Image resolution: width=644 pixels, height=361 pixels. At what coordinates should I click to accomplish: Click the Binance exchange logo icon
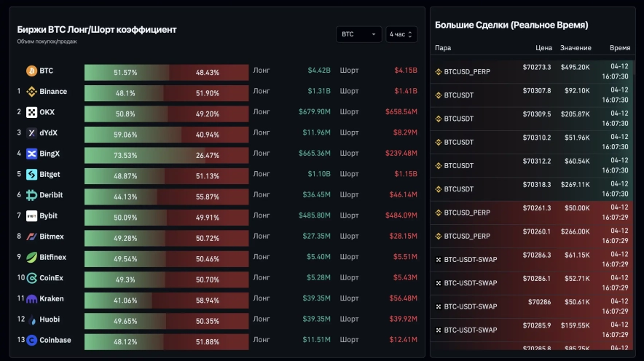tap(31, 92)
